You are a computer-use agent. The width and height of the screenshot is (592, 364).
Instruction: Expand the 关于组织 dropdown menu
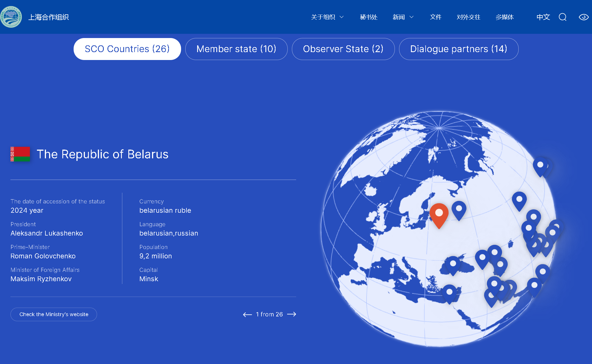point(327,17)
